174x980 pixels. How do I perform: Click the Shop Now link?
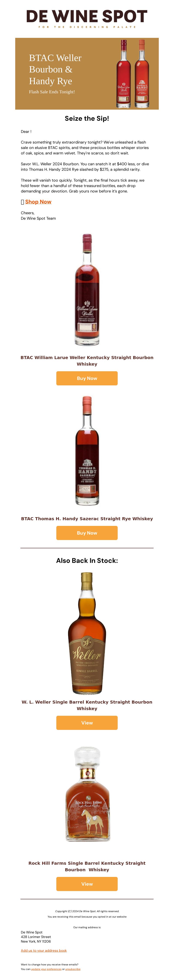(x=38, y=202)
